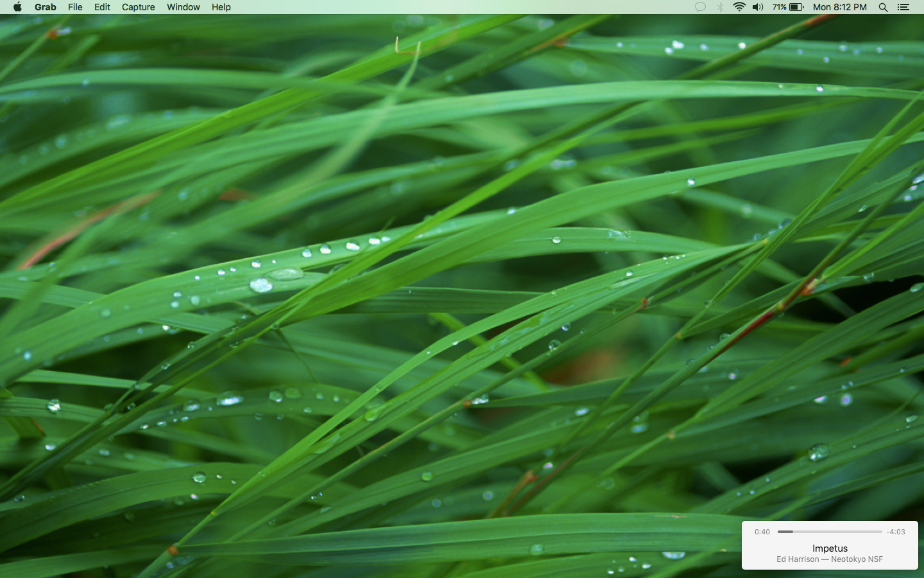Viewport: 924px width, 578px height.
Task: Open the Help menu
Action: pyautogui.click(x=221, y=7)
